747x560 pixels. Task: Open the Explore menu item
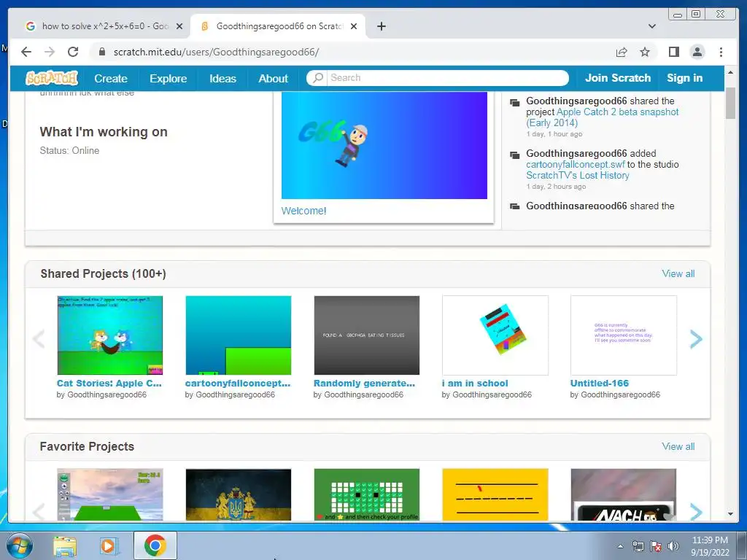[x=169, y=78]
